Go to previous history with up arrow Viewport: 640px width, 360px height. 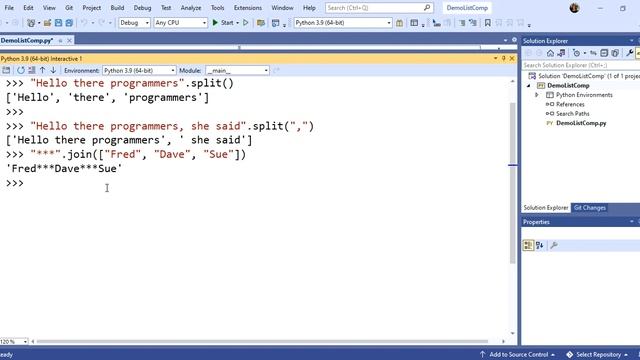click(x=42, y=70)
